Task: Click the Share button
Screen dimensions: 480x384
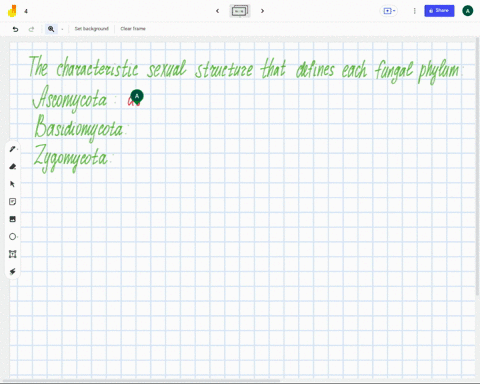Action: click(x=439, y=11)
